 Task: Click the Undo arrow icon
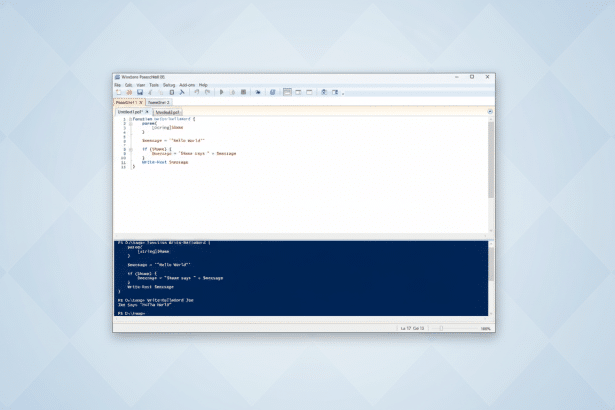(197, 92)
